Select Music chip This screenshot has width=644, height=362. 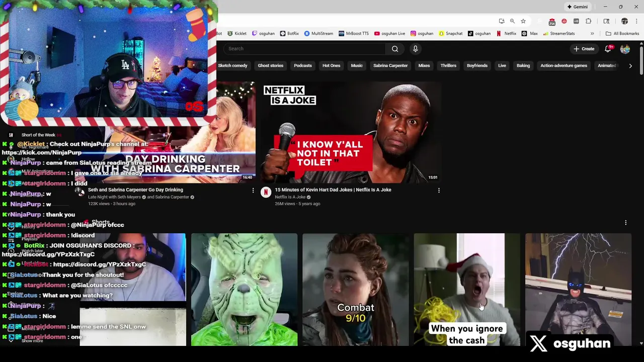(357, 66)
